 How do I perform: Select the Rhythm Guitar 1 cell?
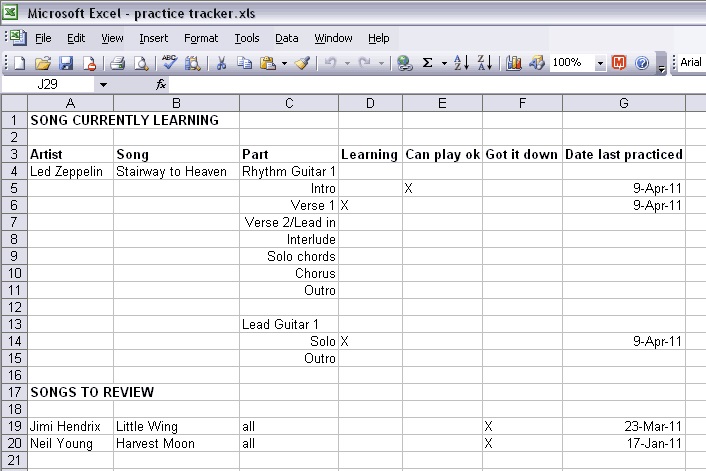point(289,171)
